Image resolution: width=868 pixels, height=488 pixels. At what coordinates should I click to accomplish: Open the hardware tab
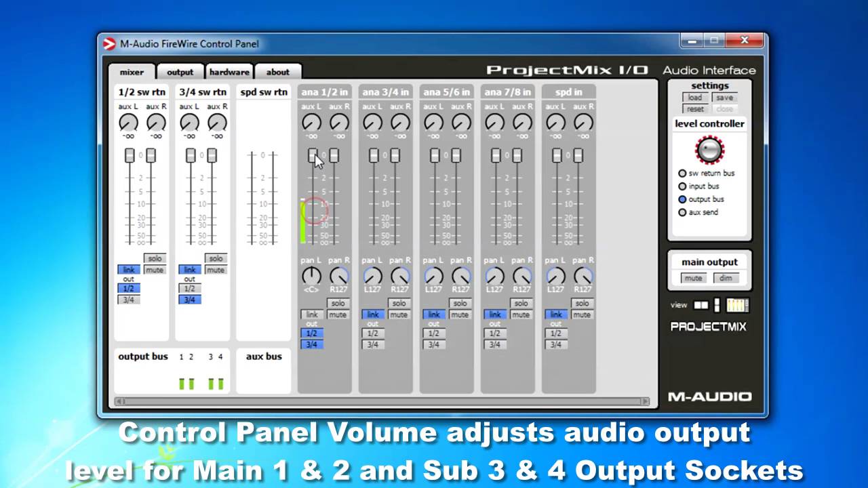pos(229,72)
